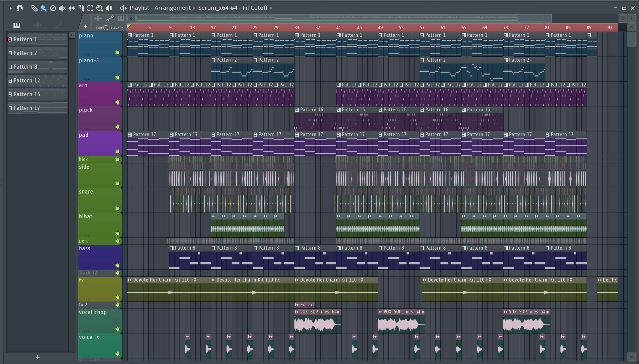
Task: Select Pattern 12 in the picker
Action: coord(27,80)
